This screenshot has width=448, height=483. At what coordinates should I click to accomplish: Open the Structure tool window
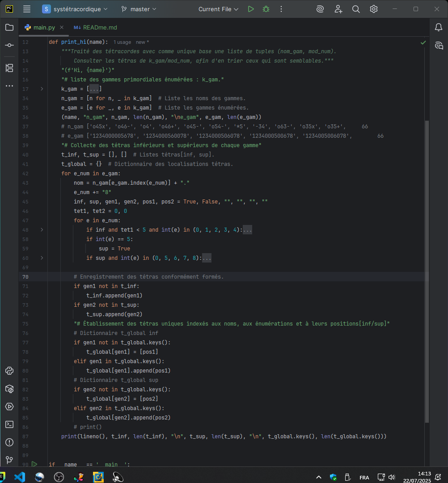9,68
